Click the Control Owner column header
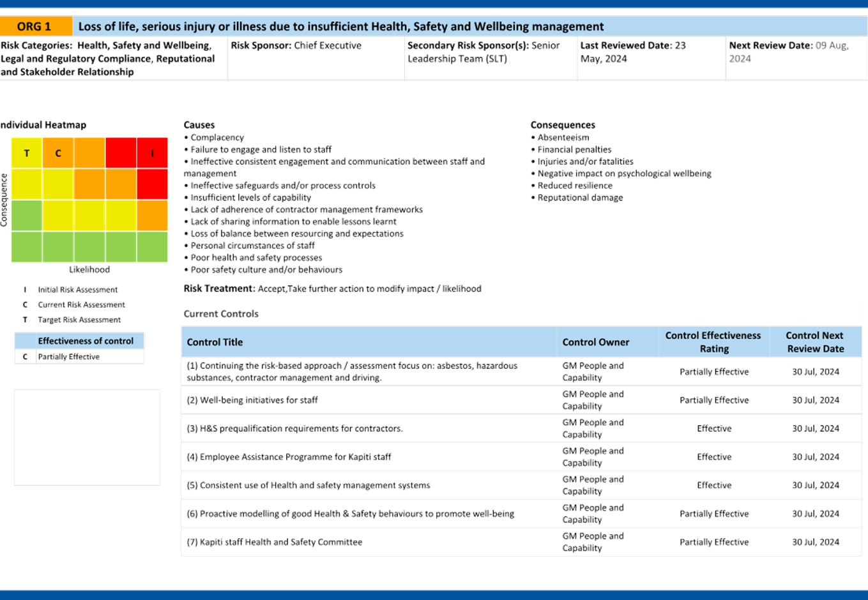The width and height of the screenshot is (868, 600). [x=595, y=342]
